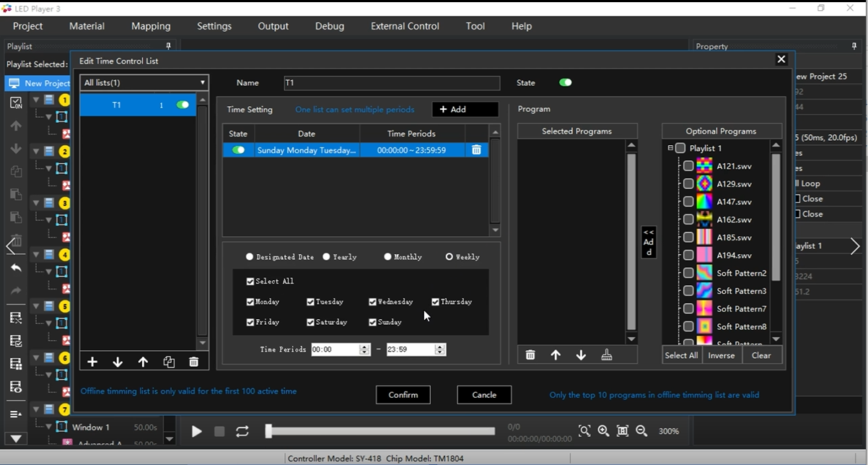
Task: Delete selected program with trash icon
Action: tap(530, 355)
